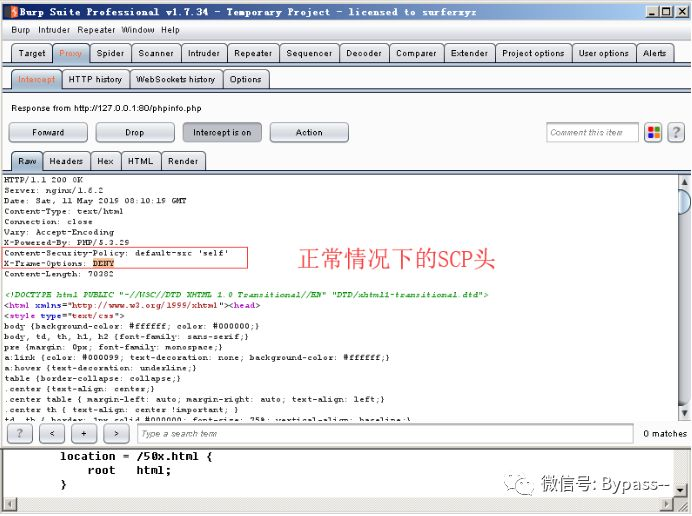Open the Project options tab
This screenshot has width=692, height=516.
[533, 53]
